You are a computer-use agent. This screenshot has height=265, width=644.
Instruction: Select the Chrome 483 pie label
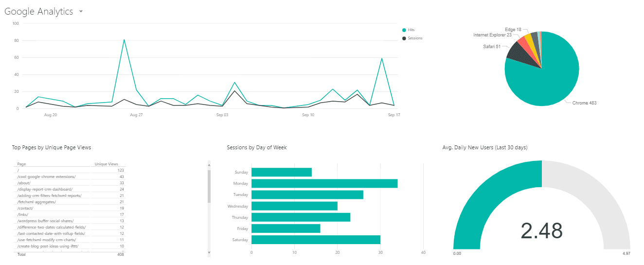[584, 103]
